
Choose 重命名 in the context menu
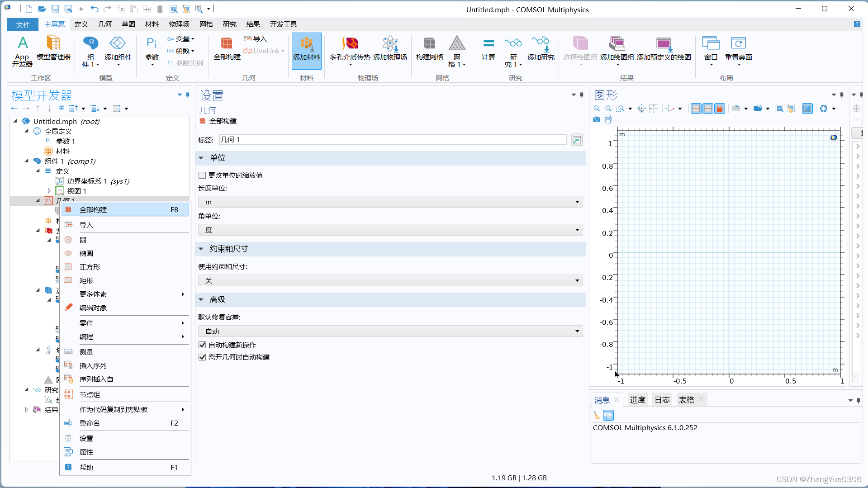tap(125, 423)
